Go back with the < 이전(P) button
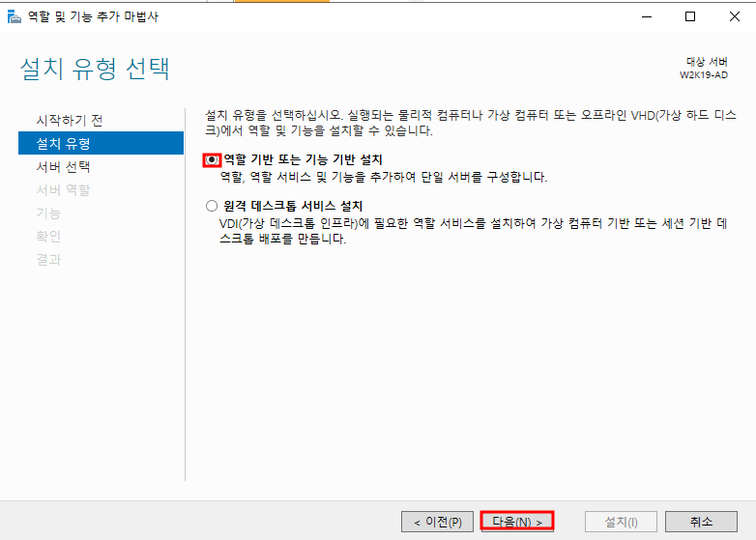The height and width of the screenshot is (540, 756). (437, 522)
